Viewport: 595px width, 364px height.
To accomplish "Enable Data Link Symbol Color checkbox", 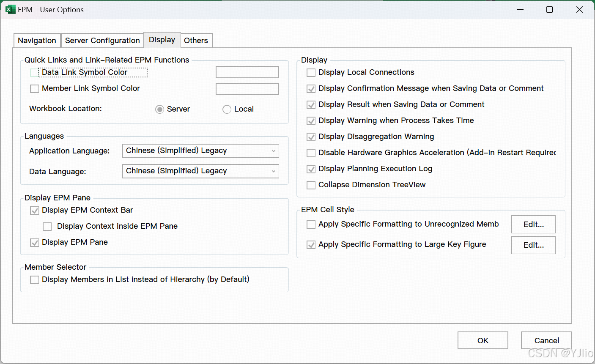I will point(35,73).
